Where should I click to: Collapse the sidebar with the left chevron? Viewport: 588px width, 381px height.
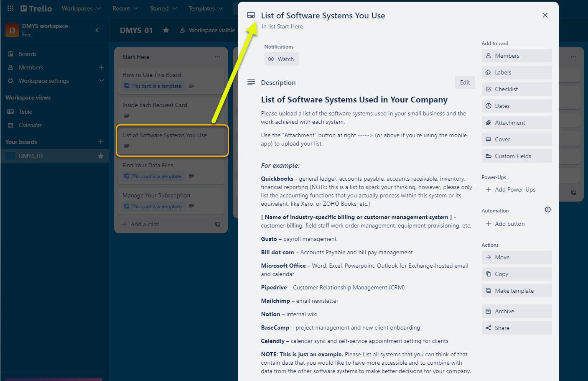97,30
